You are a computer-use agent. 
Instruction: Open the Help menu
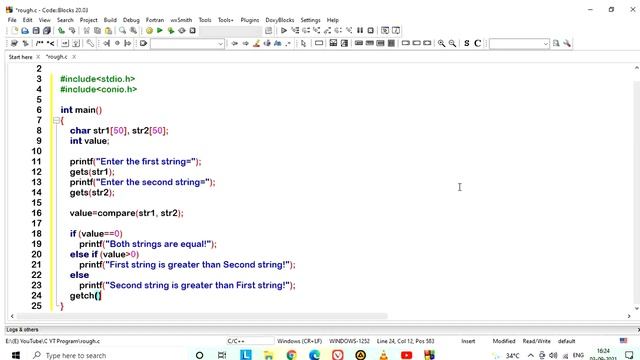point(333,20)
